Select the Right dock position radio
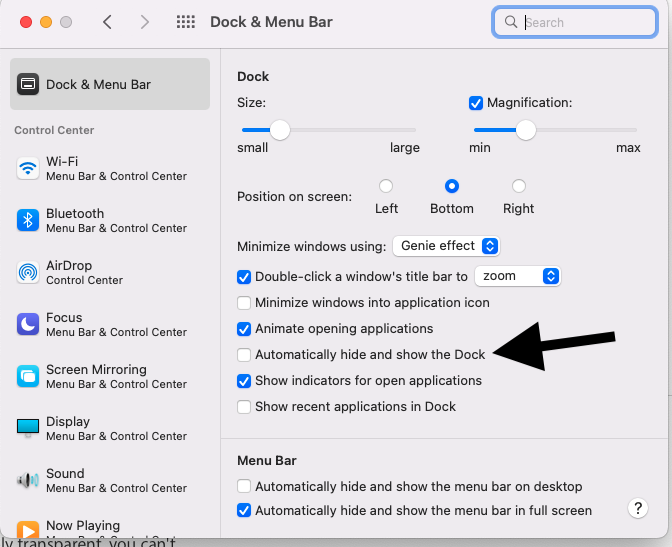 519,186
